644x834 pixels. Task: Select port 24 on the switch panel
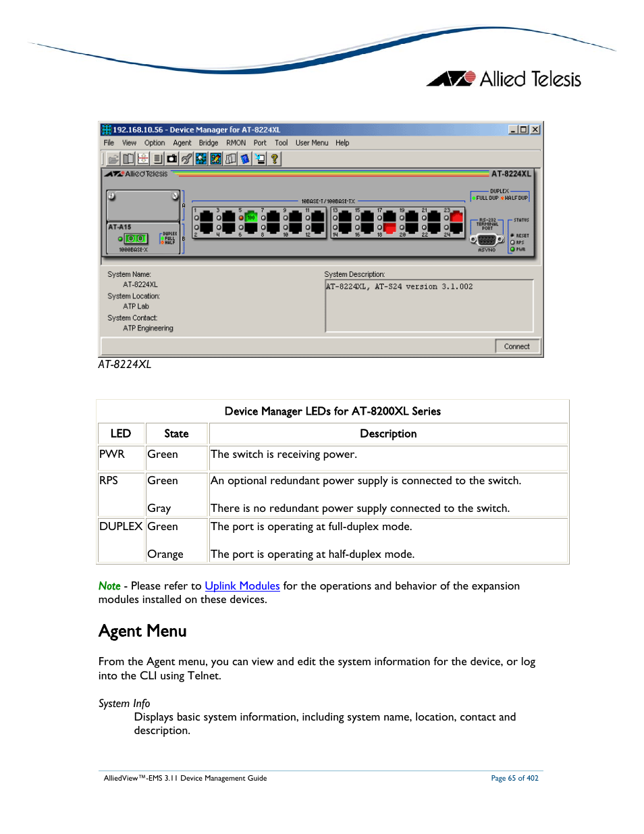tap(456, 229)
